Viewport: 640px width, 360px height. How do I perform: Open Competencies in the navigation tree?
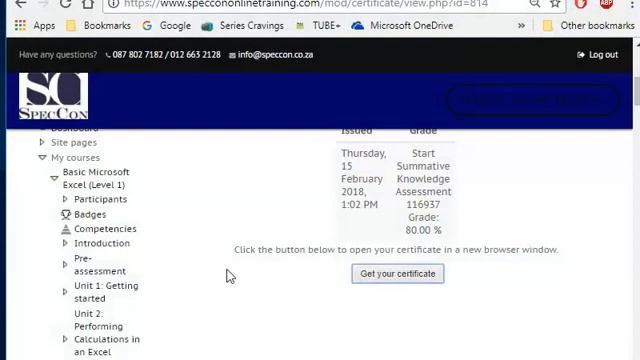point(105,229)
